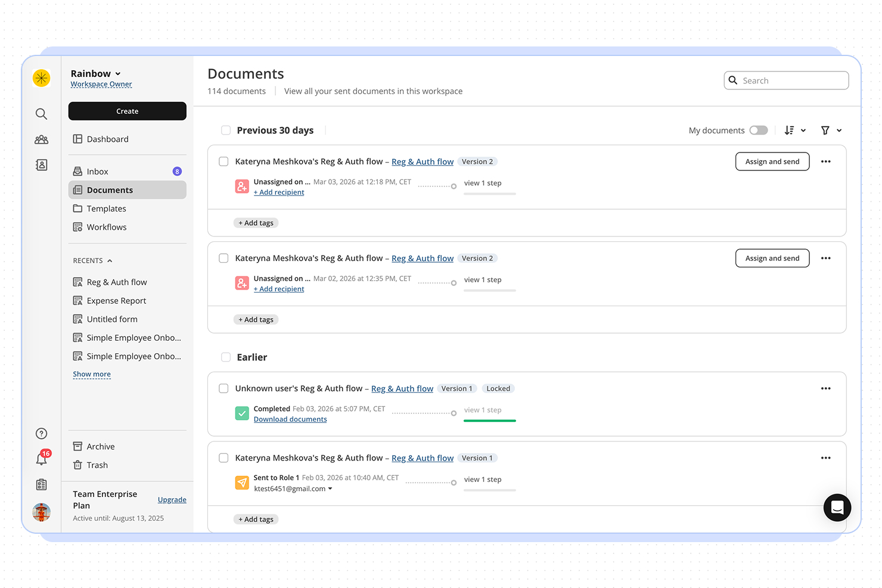
Task: Click the Dashboard icon in the sidebar
Action: point(78,139)
